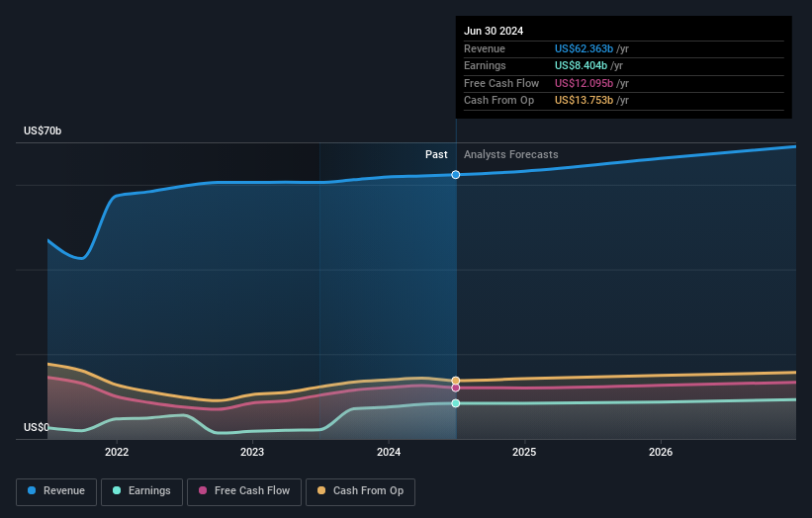This screenshot has width=812, height=518.
Task: Select the teal Earnings data point marker
Action: pyautogui.click(x=456, y=403)
